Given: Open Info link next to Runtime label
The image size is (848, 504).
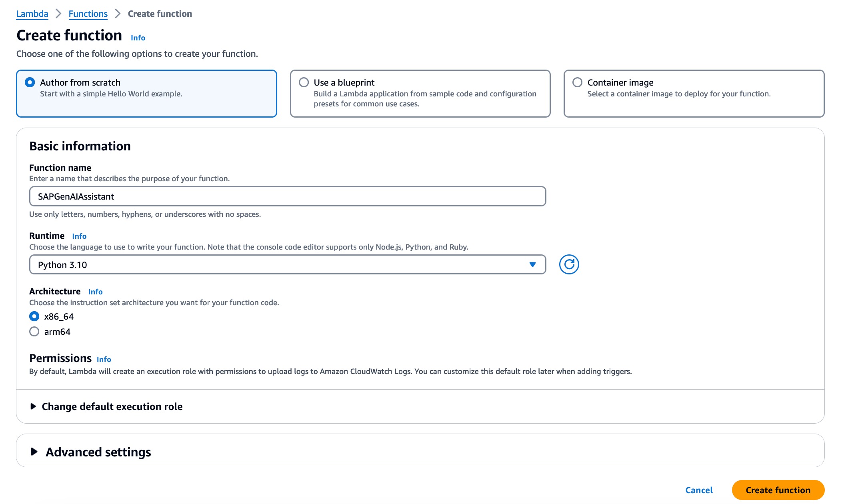Looking at the screenshot, I should 79,236.
